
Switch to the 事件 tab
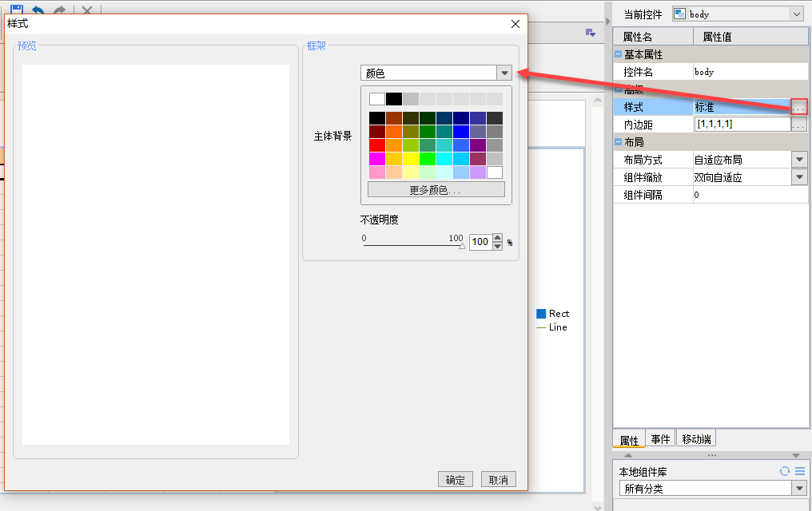(x=660, y=438)
